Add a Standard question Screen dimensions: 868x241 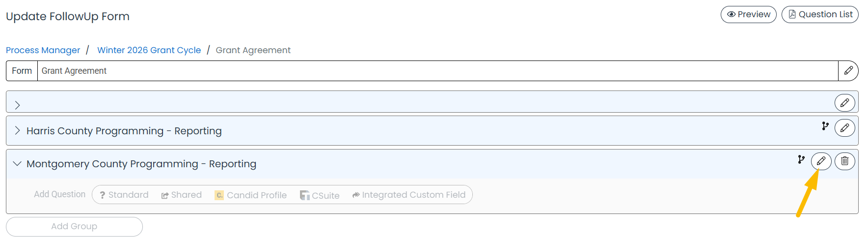124,195
